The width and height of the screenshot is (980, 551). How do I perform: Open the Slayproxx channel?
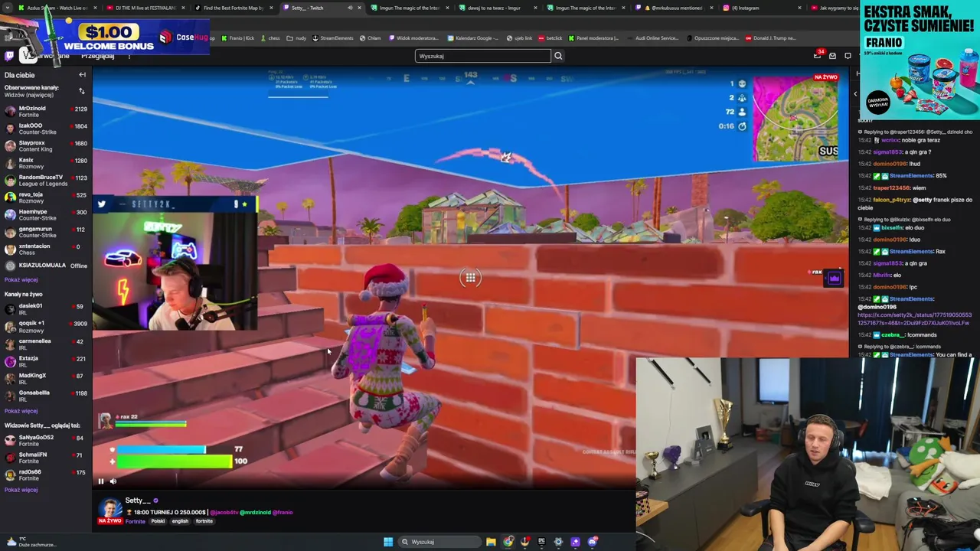point(46,146)
